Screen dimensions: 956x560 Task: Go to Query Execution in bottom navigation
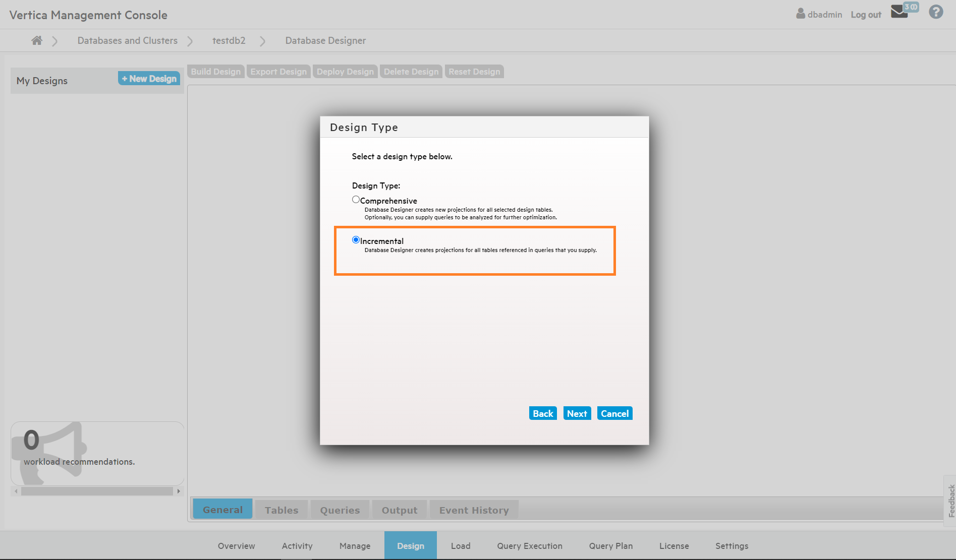coord(530,546)
